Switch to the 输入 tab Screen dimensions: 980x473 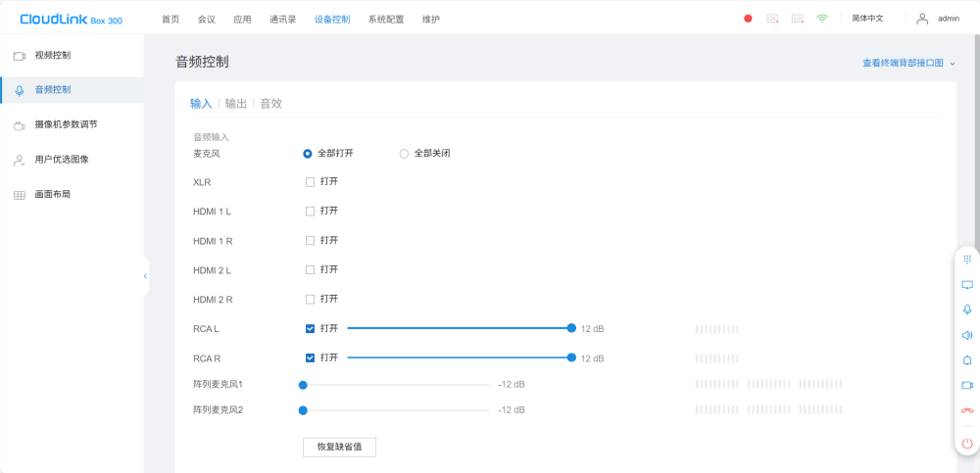[x=201, y=104]
